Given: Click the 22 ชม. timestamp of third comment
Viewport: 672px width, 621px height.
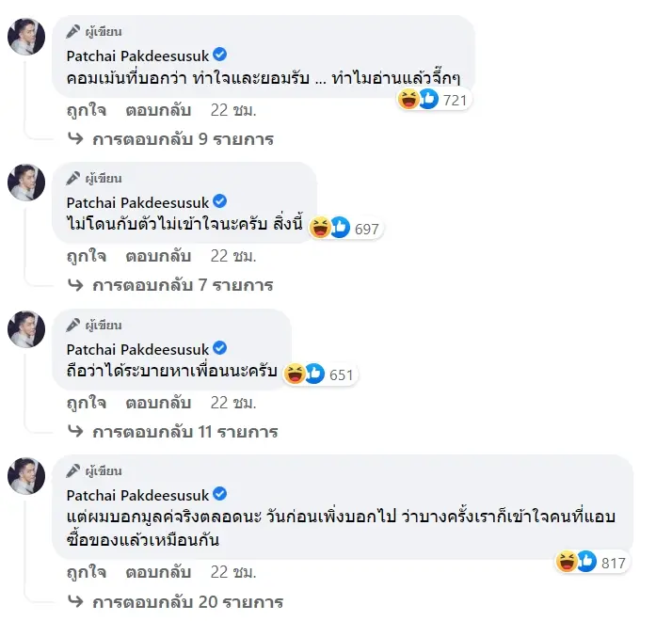Looking at the screenshot, I should pos(232,403).
